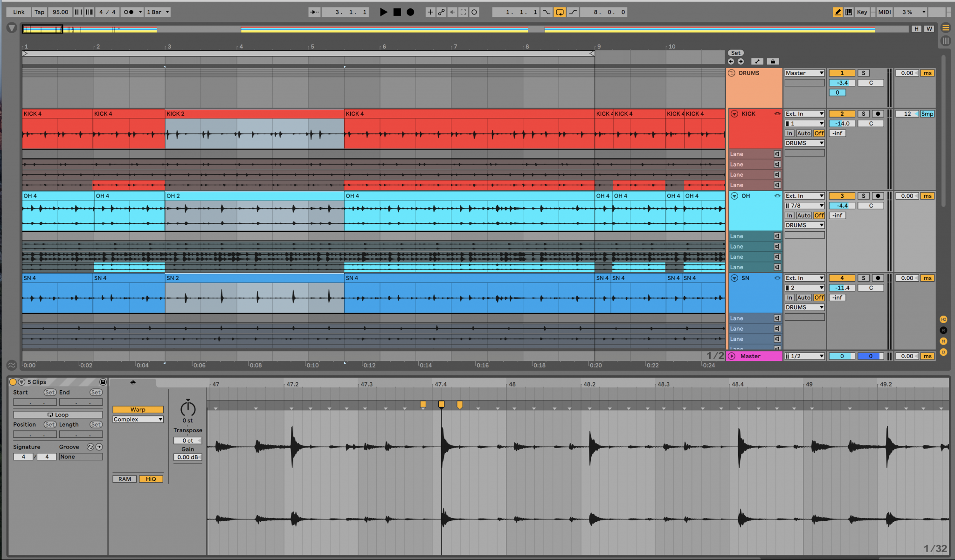The height and width of the screenshot is (560, 955).
Task: Enable Draw Mode with the pencil icon
Action: coord(837,12)
